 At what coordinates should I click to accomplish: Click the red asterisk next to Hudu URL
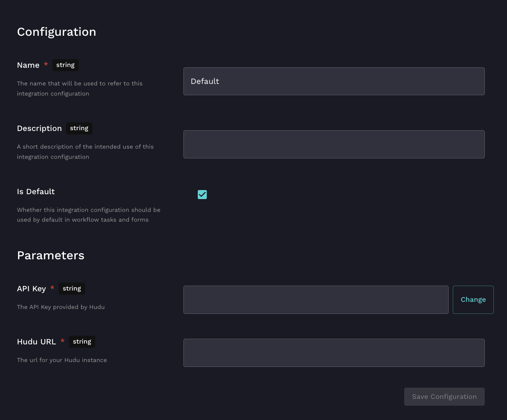(x=63, y=341)
